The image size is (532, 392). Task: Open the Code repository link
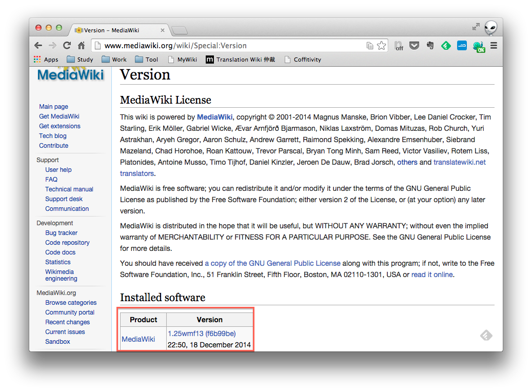[68, 243]
